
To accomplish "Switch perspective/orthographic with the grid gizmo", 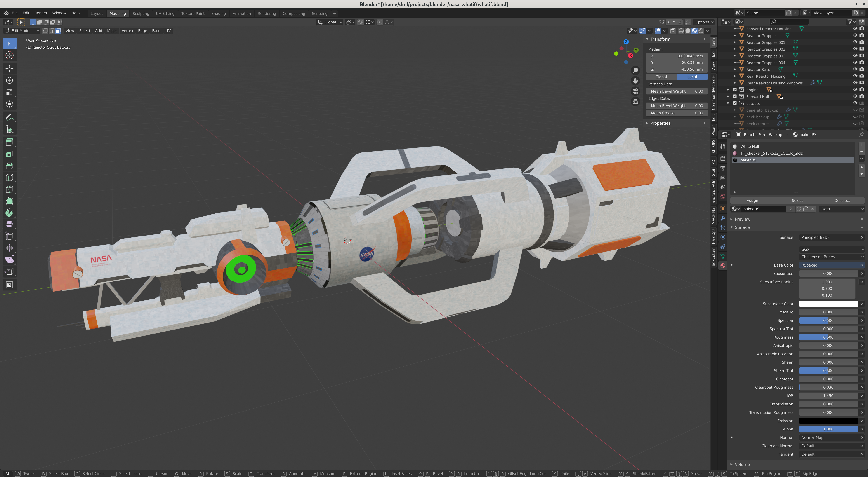I will [635, 102].
